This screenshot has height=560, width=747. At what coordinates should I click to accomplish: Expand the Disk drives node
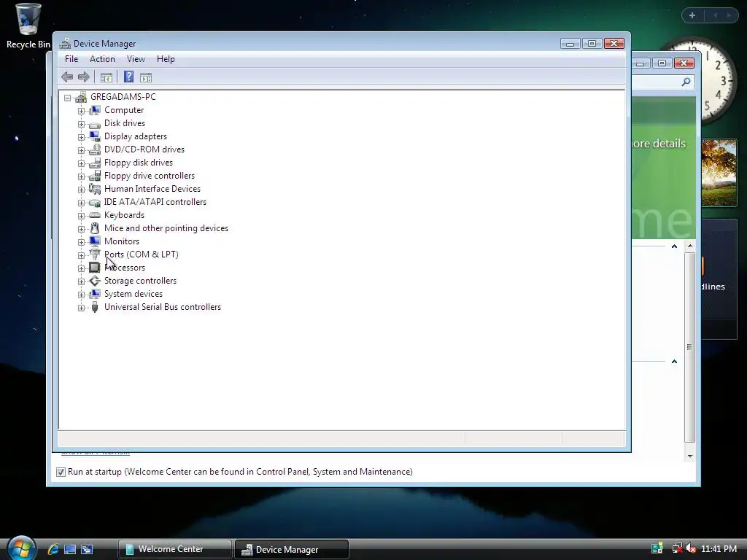[x=81, y=124]
